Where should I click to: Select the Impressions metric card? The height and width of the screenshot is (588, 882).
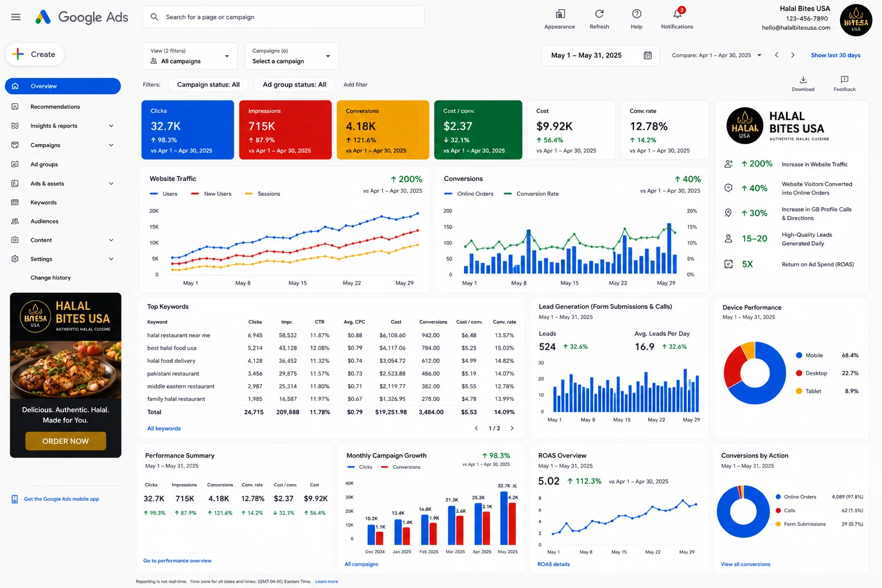[x=285, y=130]
